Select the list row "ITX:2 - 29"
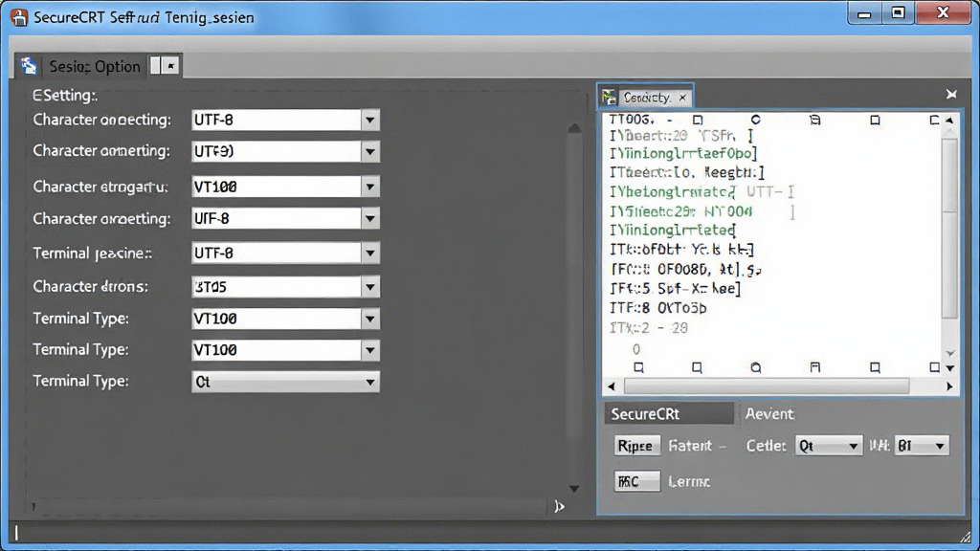The width and height of the screenshot is (980, 551). pyautogui.click(x=649, y=328)
